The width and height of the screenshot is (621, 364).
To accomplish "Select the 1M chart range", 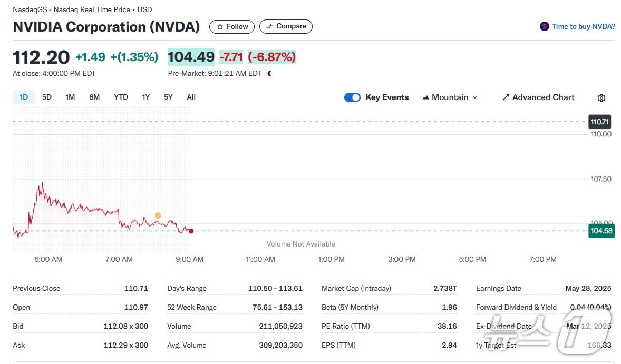I will [70, 97].
